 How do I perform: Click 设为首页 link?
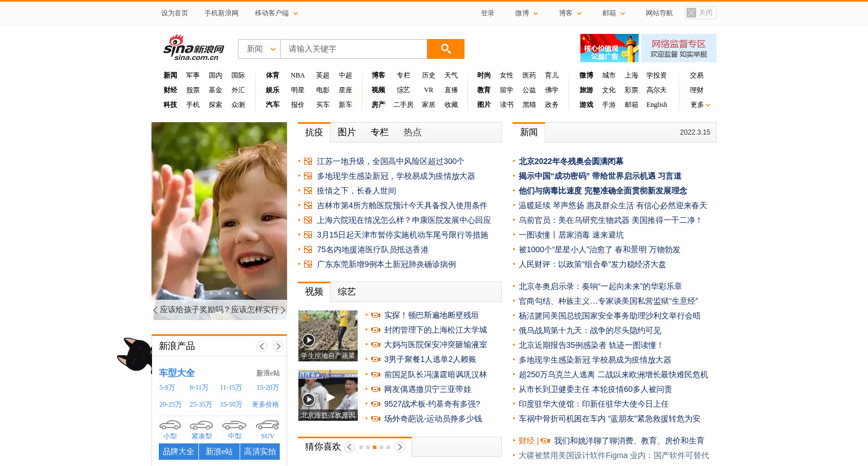[174, 13]
